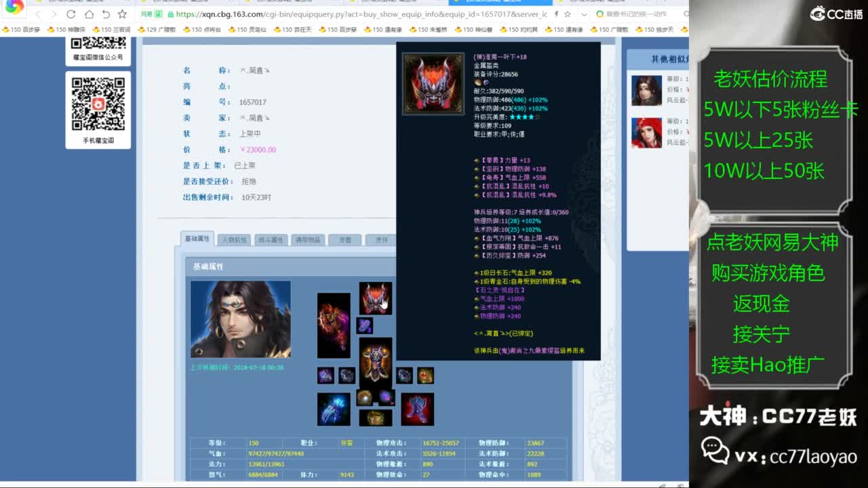Click the price ¥23000.00
This screenshot has width=868, height=488.
(x=258, y=150)
